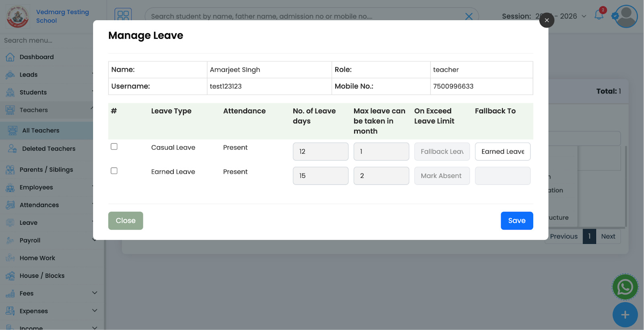Click the grid apps icon in header
Image resolution: width=644 pixels, height=330 pixels.
tap(123, 16)
